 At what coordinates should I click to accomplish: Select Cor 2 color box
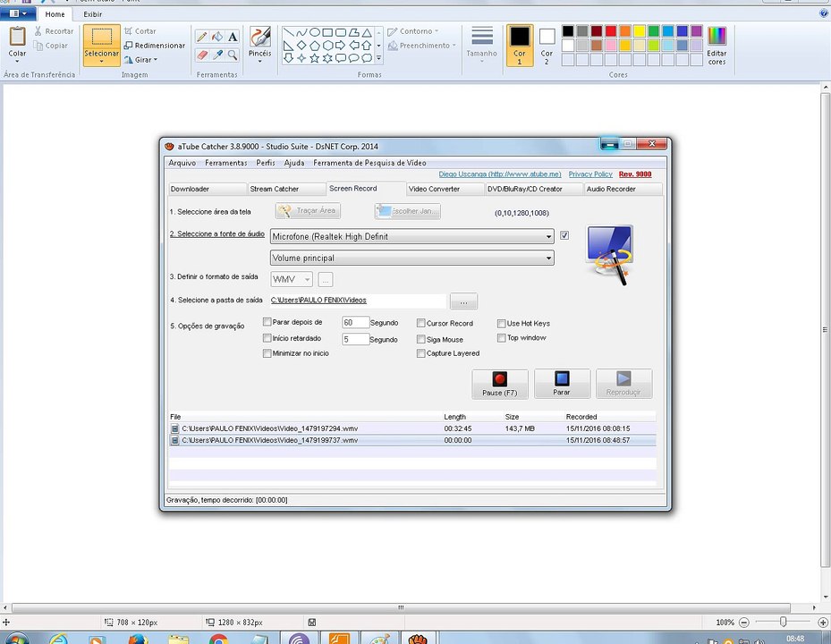coord(547,46)
